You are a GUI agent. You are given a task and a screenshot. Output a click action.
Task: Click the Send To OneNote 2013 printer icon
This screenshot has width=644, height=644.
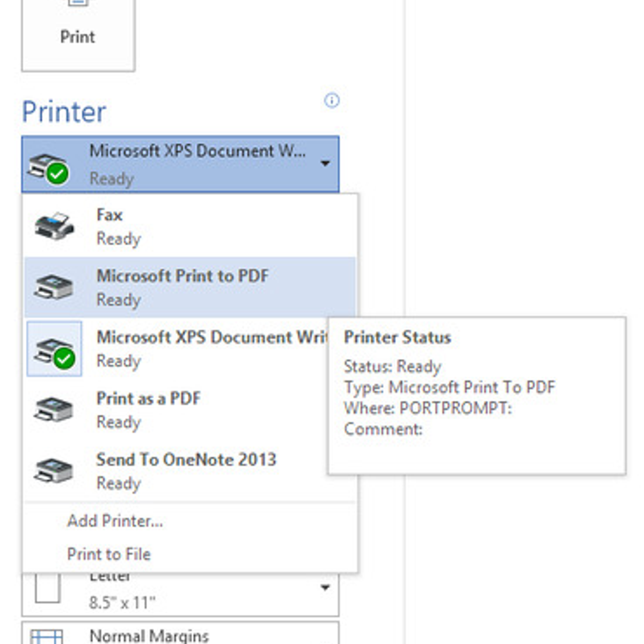pyautogui.click(x=52, y=471)
